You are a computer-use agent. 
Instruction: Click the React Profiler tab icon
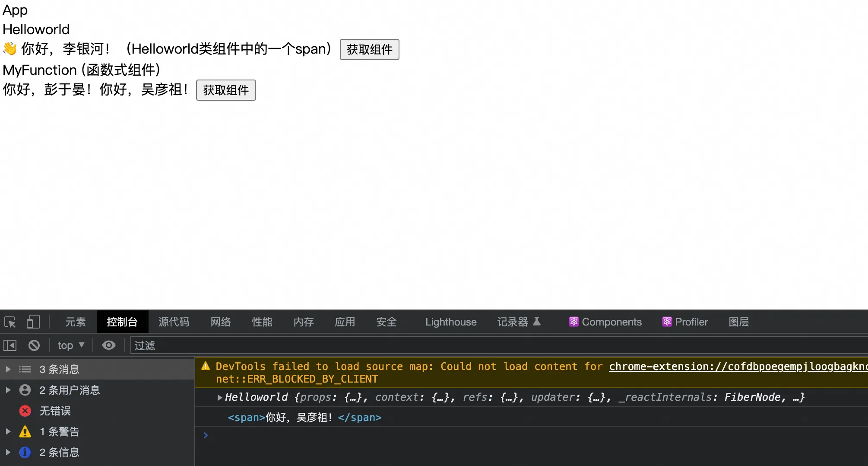pos(667,322)
